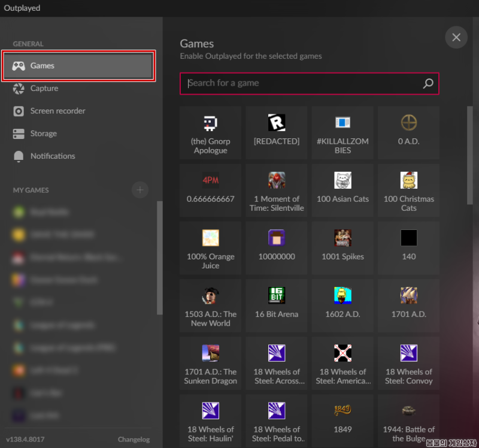
Task: Select the 1701 A.D. ship icon
Action: tap(409, 295)
